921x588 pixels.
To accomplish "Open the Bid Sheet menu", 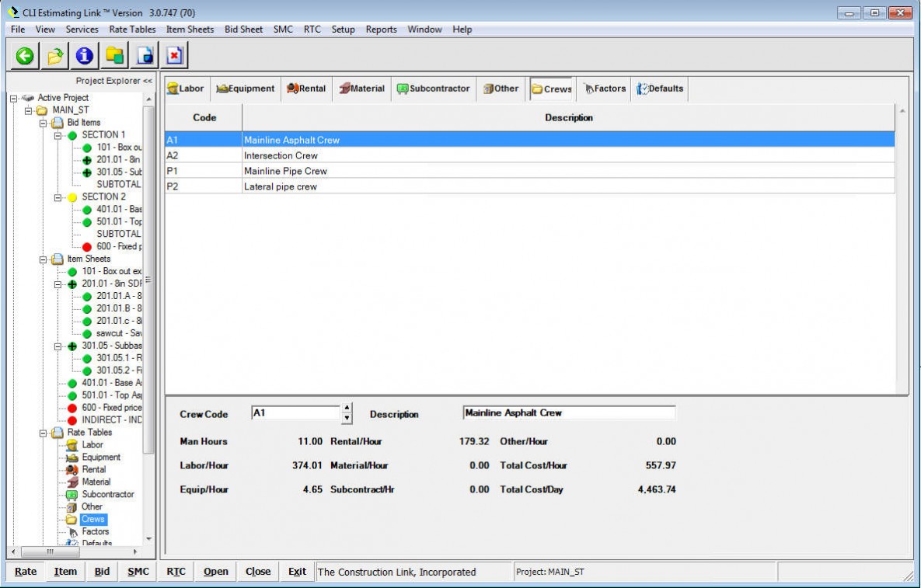I will (x=243, y=30).
